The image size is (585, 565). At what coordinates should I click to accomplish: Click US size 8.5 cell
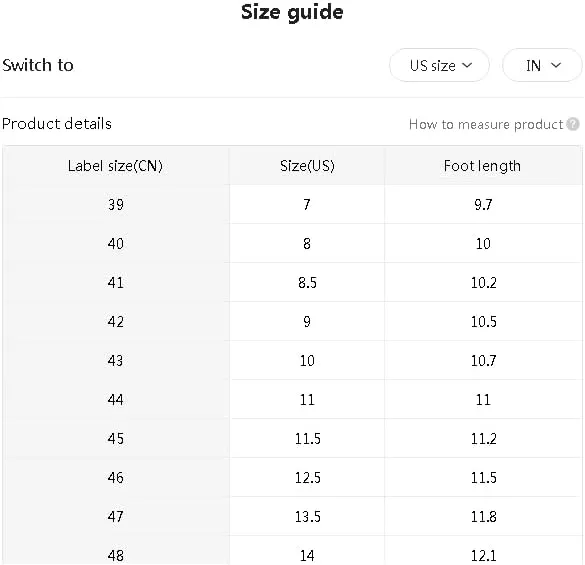(307, 282)
